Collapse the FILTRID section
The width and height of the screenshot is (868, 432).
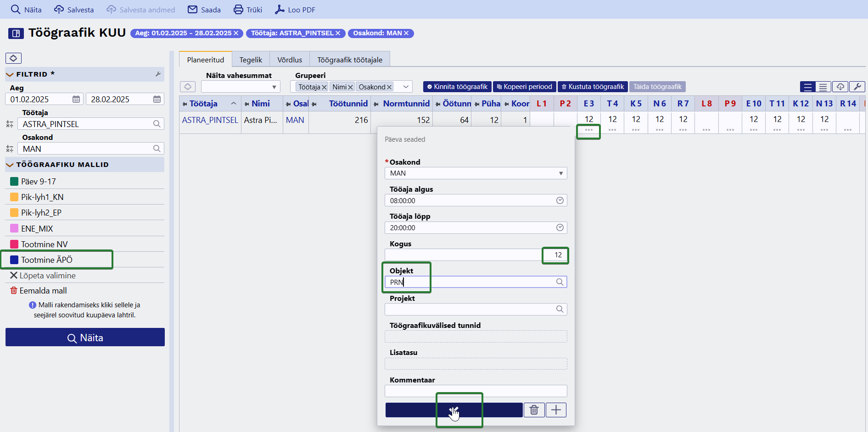(10, 74)
